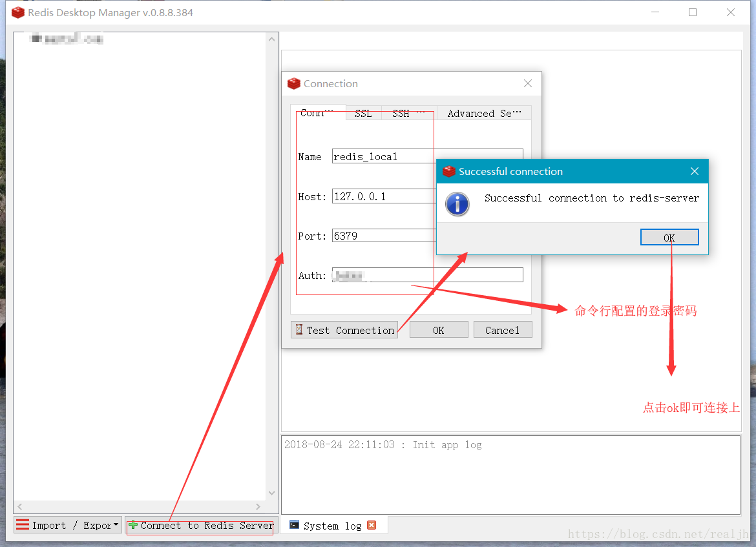
Task: Select the System log tab
Action: [332, 526]
